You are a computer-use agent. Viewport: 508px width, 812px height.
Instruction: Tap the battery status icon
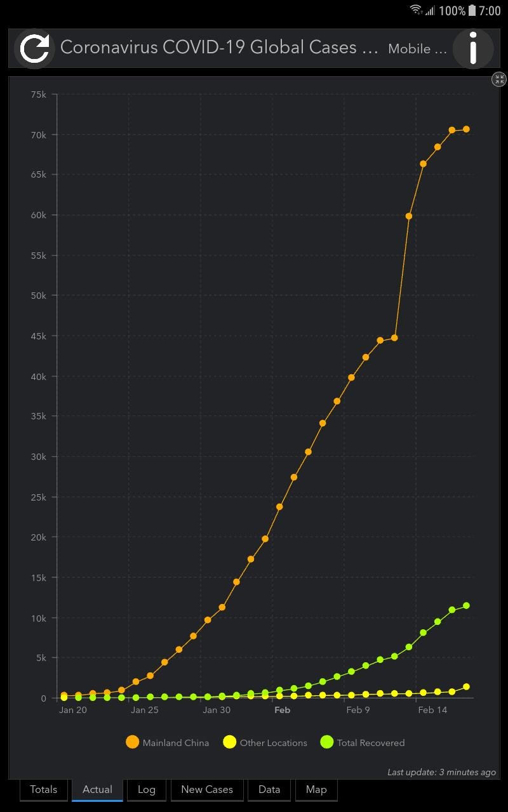472,10
